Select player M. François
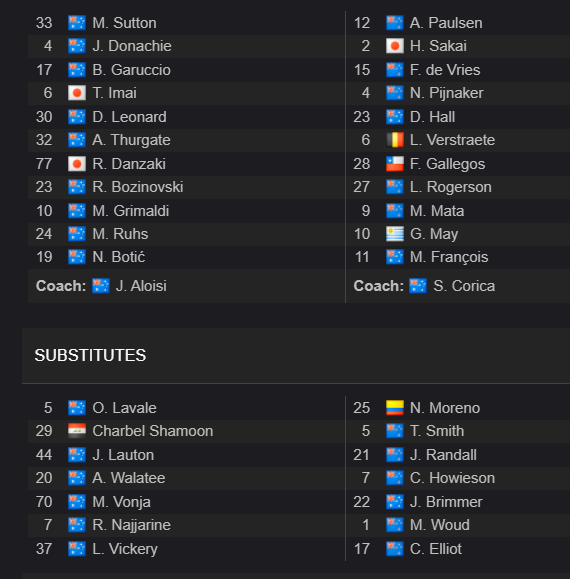 point(449,257)
